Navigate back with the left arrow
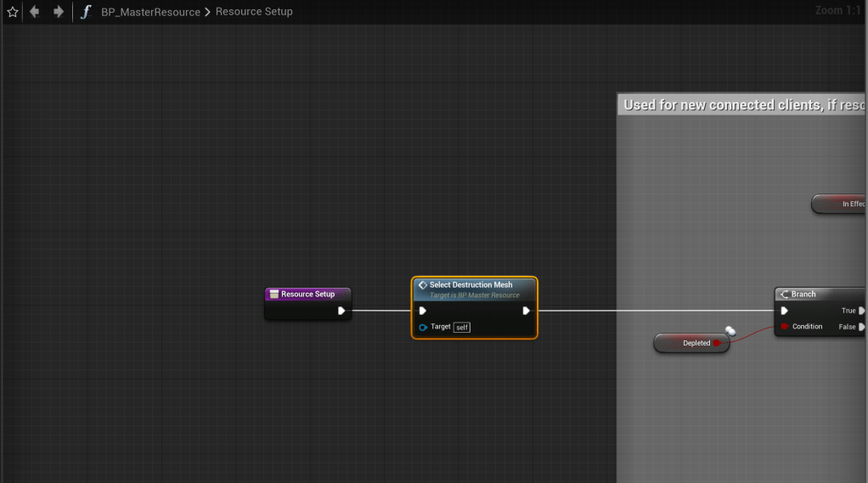Screen dimensions: 868x483 point(35,12)
